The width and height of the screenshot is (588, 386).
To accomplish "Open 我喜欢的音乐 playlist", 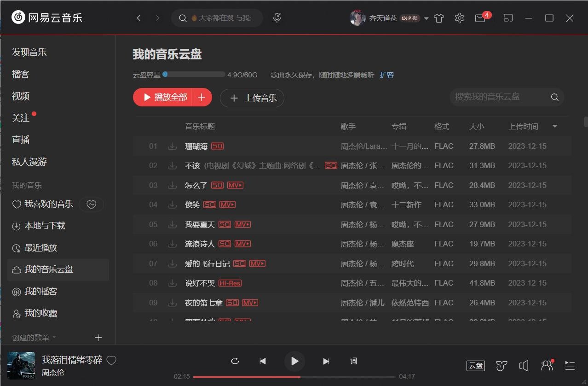I will [49, 204].
